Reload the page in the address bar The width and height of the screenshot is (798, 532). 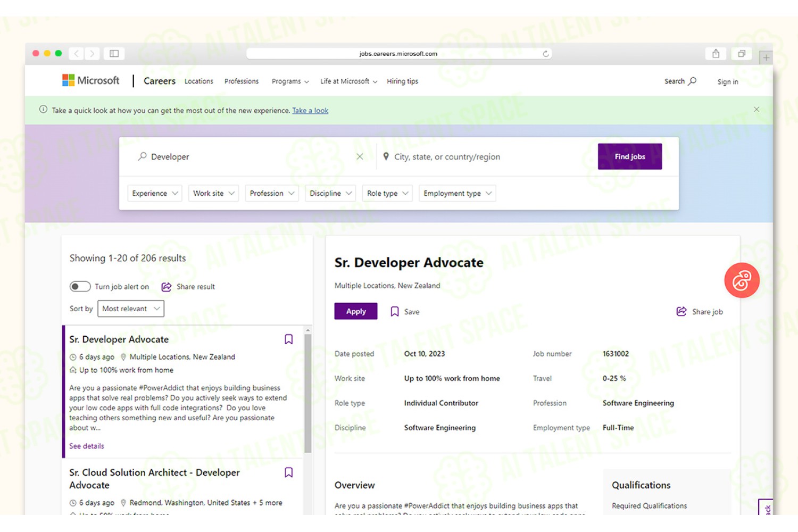[545, 54]
